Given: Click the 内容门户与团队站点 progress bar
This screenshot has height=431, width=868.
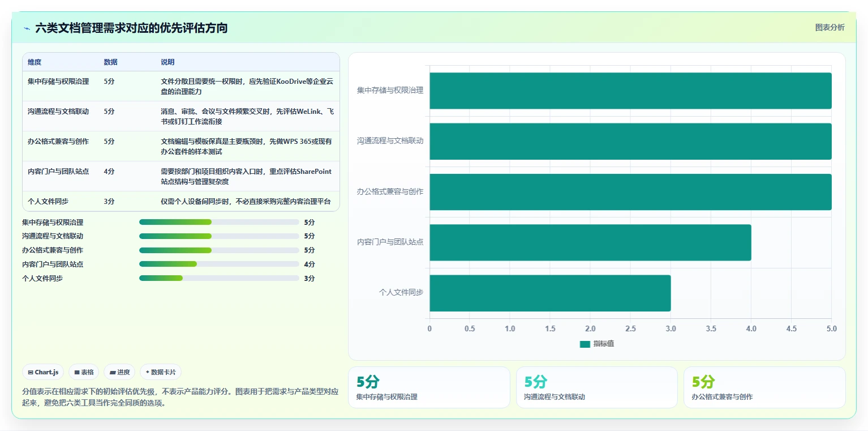Looking at the screenshot, I should pos(219,264).
